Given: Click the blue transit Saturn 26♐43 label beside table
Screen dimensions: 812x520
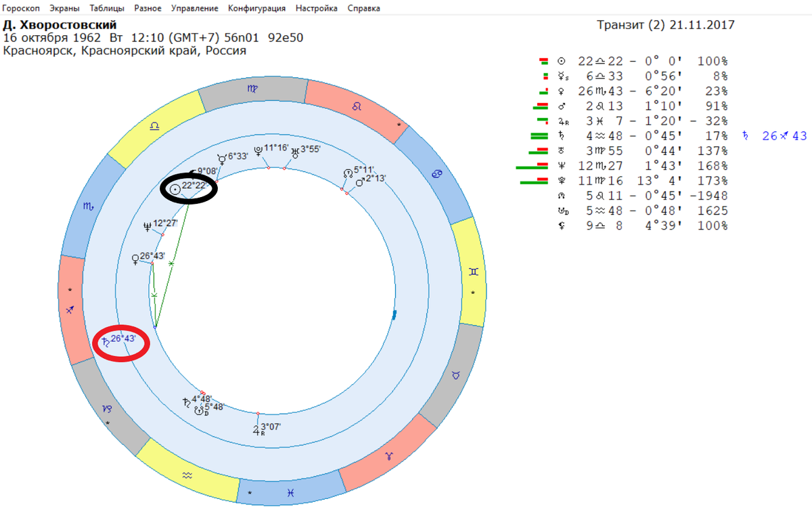Looking at the screenshot, I should tap(775, 136).
